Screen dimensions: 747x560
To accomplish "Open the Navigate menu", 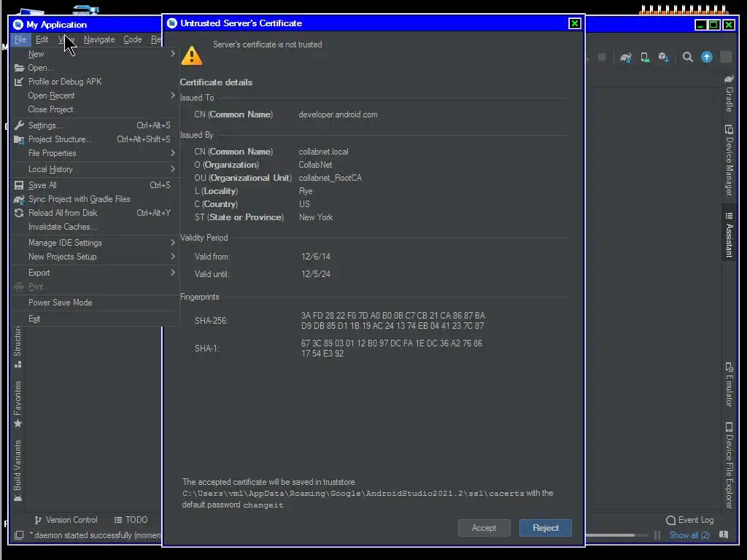I will pyautogui.click(x=99, y=39).
